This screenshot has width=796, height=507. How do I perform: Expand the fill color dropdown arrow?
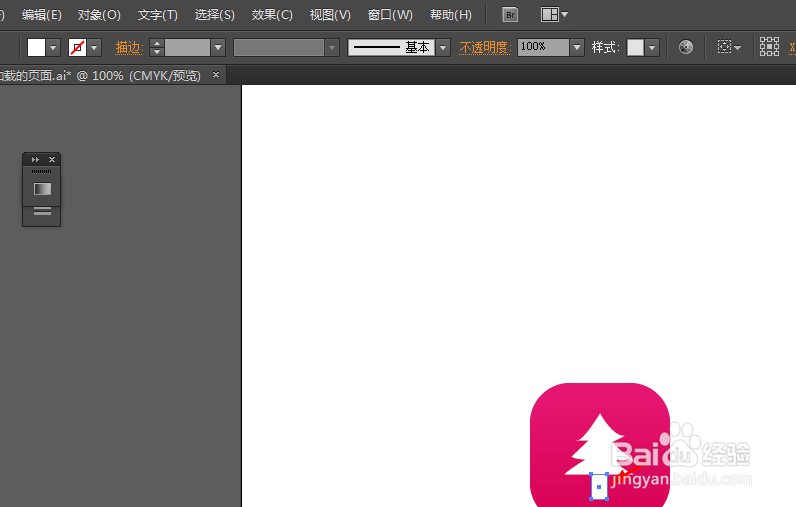click(x=53, y=48)
